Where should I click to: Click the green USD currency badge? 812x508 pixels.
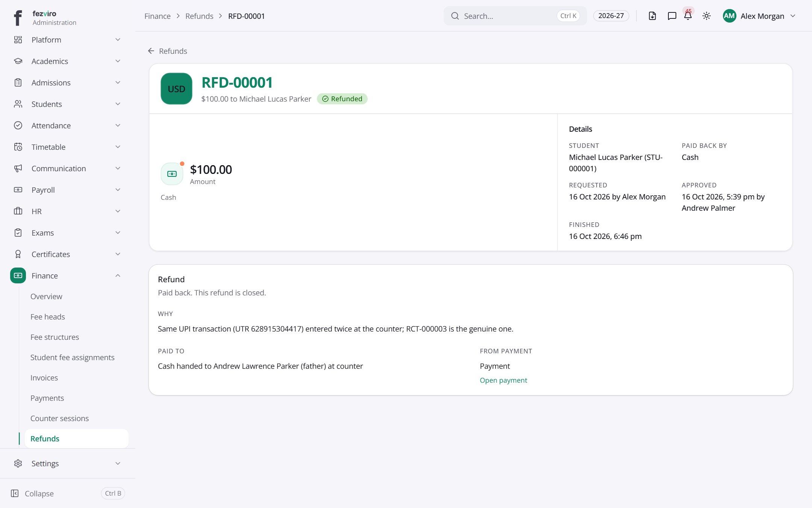tap(176, 88)
